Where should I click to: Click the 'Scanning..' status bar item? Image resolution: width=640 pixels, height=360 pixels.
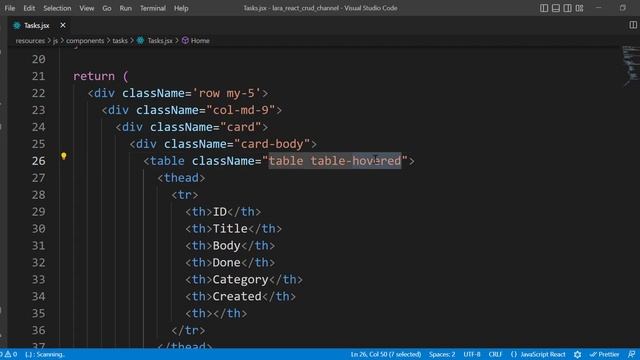pyautogui.click(x=45, y=354)
